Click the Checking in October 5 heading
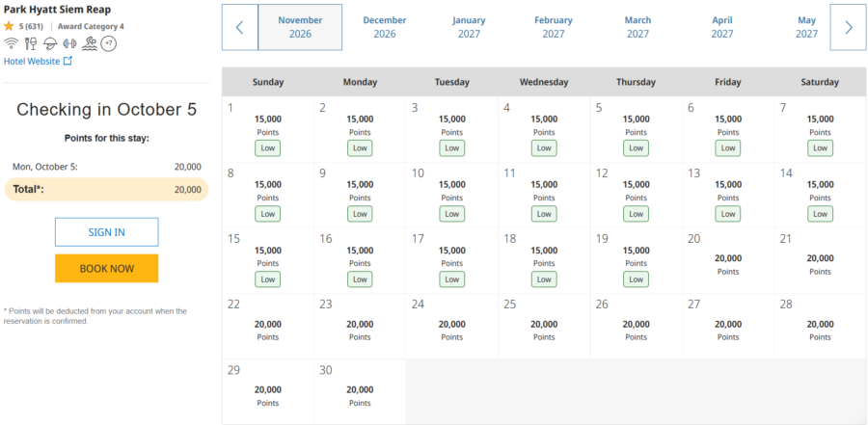Viewport: 868px width, 425px height. click(x=106, y=110)
